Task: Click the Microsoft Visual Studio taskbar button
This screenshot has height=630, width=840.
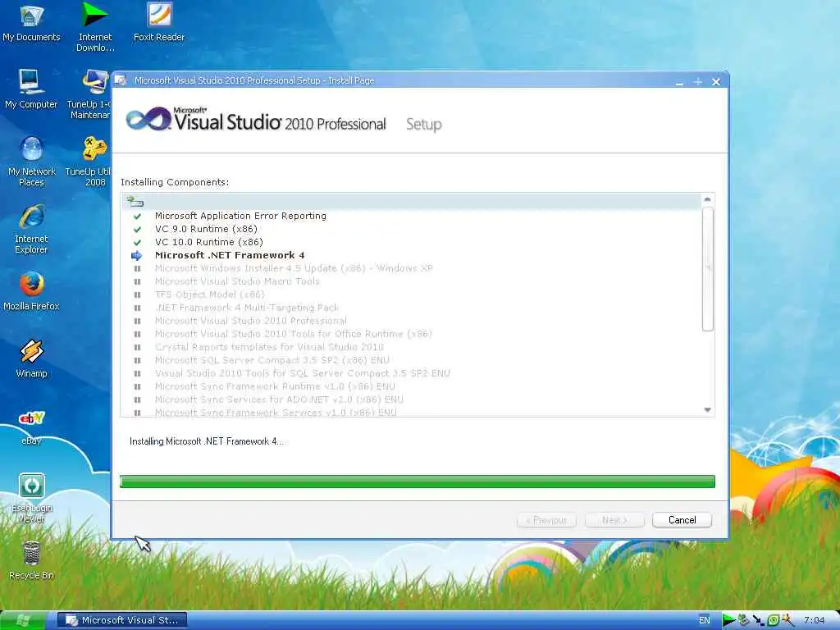Action: tap(122, 620)
